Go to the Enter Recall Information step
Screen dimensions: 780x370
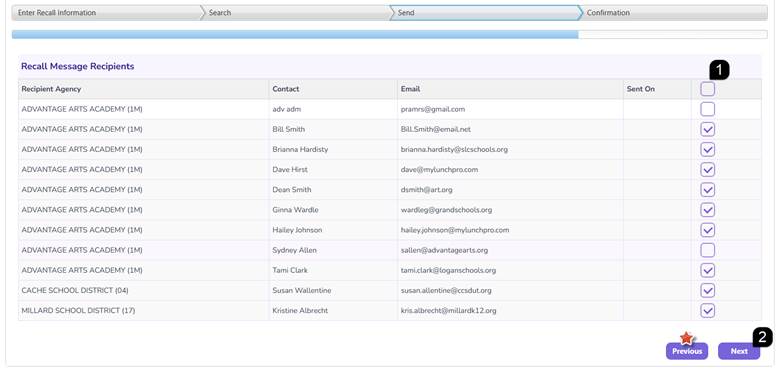click(105, 13)
